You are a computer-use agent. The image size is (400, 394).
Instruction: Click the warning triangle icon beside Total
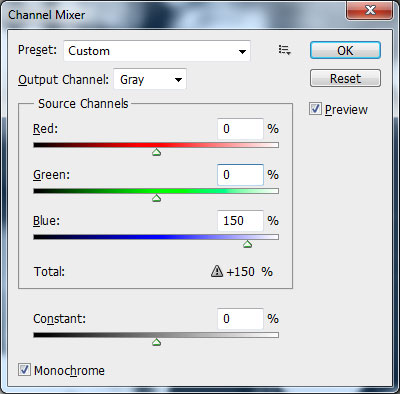point(217,271)
